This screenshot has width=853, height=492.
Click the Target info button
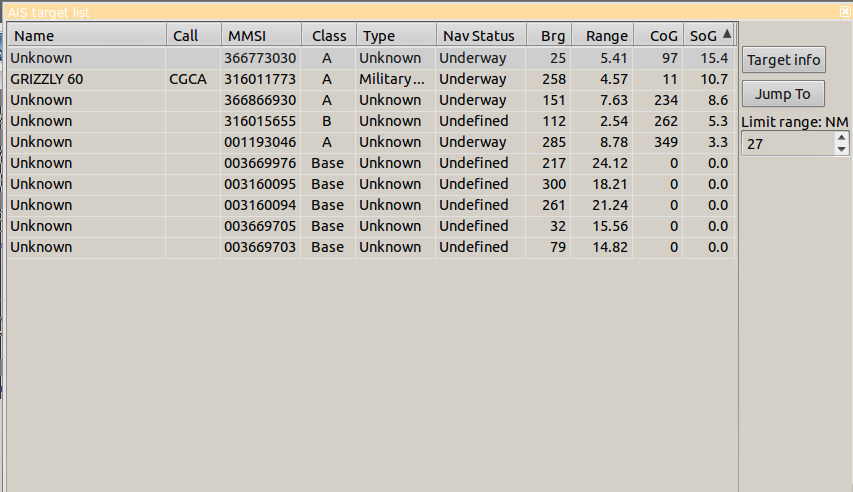784,60
